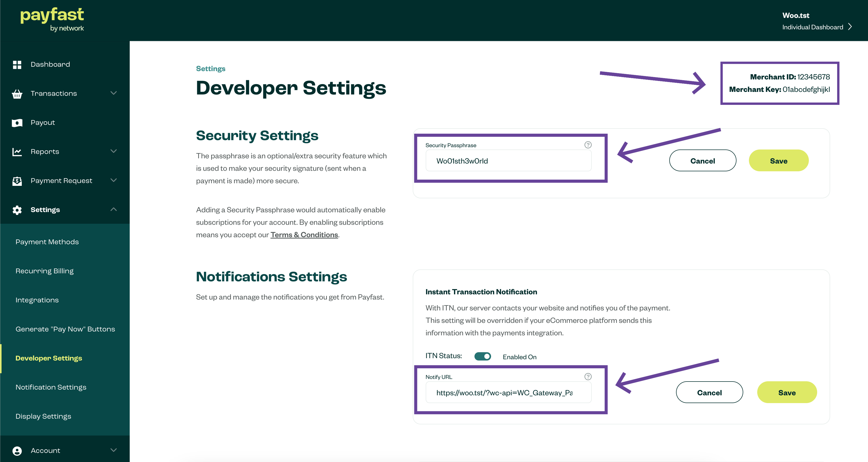This screenshot has width=868, height=462.
Task: Open the Terms & Conditions link
Action: tap(304, 235)
